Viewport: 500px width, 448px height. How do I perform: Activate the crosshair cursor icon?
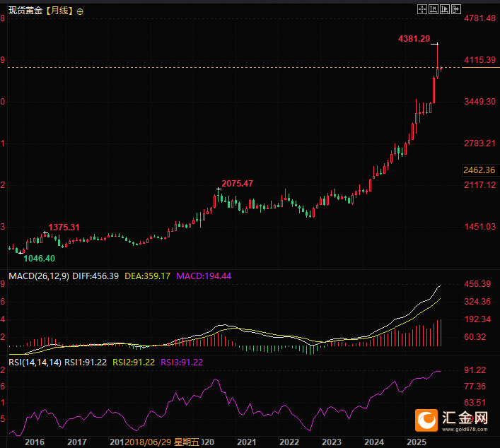pos(422,9)
